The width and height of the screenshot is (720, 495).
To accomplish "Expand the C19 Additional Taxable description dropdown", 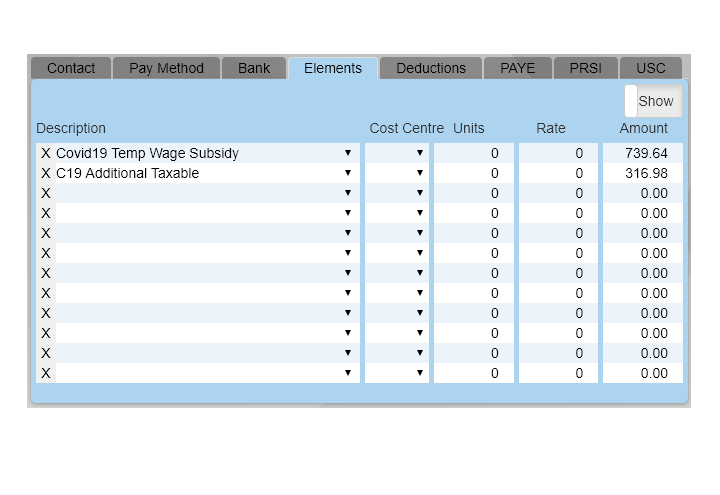I will pyautogui.click(x=347, y=173).
